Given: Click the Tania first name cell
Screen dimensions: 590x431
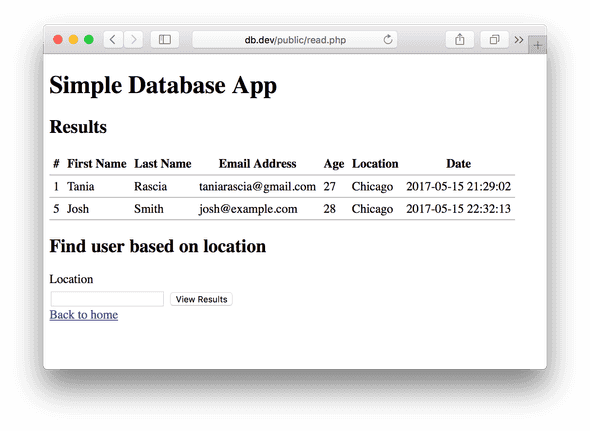Looking at the screenshot, I should (81, 186).
